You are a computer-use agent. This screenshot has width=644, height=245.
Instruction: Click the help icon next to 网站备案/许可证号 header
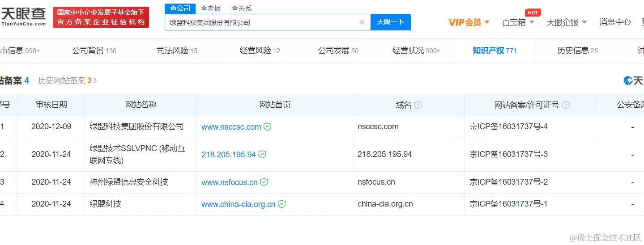pyautogui.click(x=566, y=105)
